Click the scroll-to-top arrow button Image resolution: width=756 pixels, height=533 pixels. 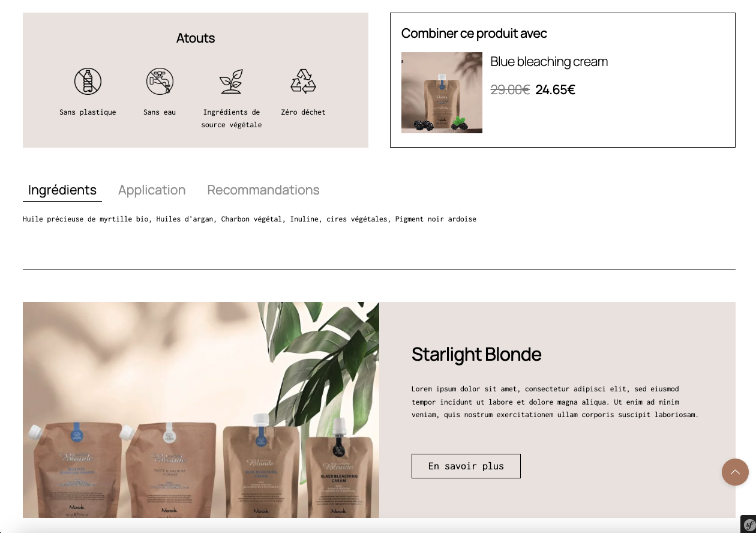735,472
